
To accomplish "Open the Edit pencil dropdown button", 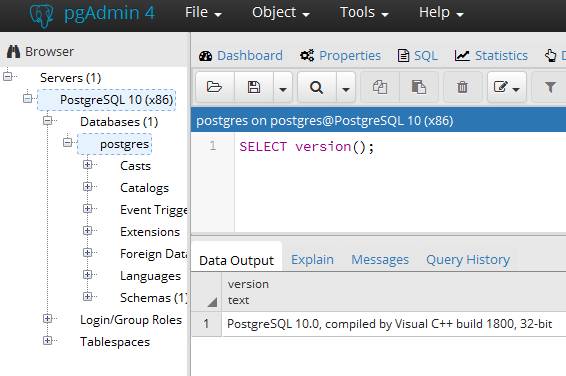I will pos(506,87).
